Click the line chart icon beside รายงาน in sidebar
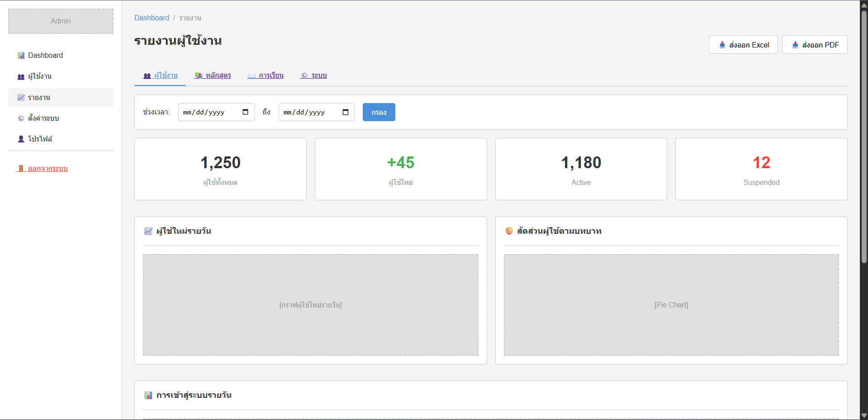 coord(21,97)
